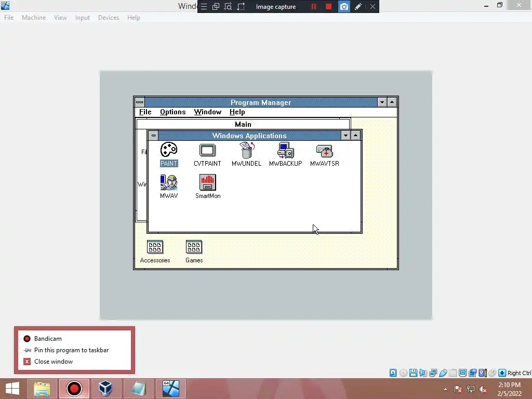Viewport: 532px width, 399px height.
Task: Click the VirtualBox VM 64 taskbar icon
Action: coord(170,389)
